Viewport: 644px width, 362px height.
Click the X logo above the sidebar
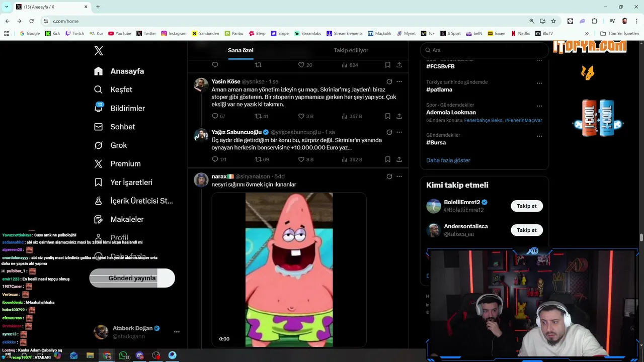99,51
